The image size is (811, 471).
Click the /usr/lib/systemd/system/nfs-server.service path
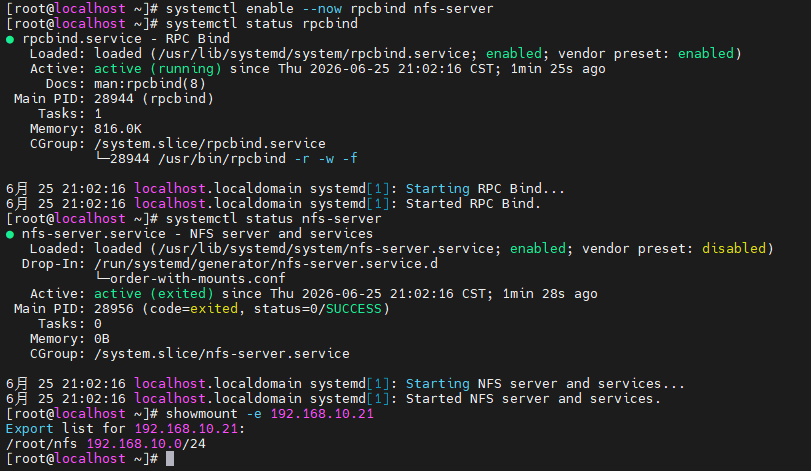(x=326, y=249)
